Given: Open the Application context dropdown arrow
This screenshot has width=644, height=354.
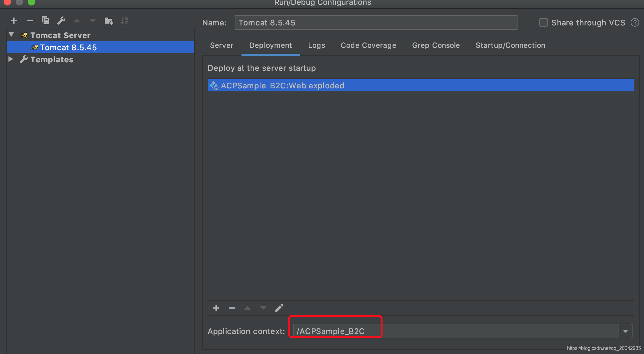Looking at the screenshot, I should (x=625, y=331).
